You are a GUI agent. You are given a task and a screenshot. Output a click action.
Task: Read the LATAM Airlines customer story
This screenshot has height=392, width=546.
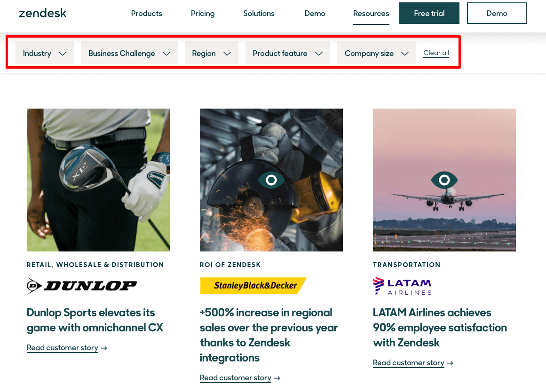click(x=409, y=363)
